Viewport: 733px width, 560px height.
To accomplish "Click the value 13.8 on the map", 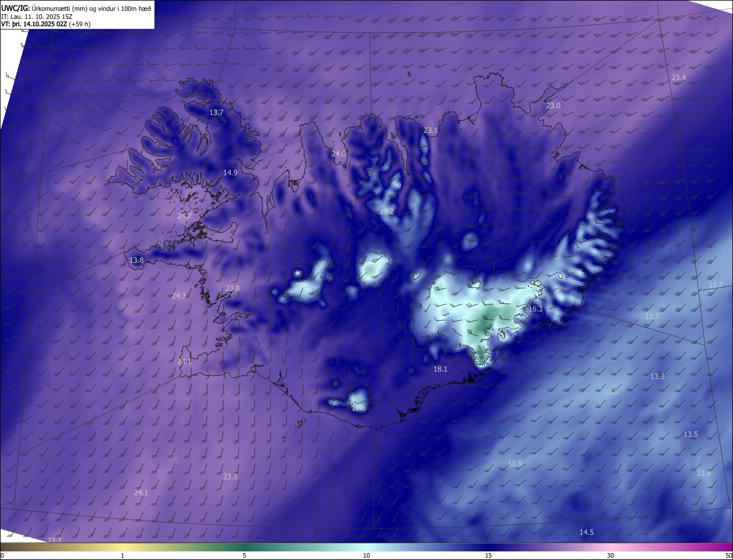I will (x=136, y=261).
